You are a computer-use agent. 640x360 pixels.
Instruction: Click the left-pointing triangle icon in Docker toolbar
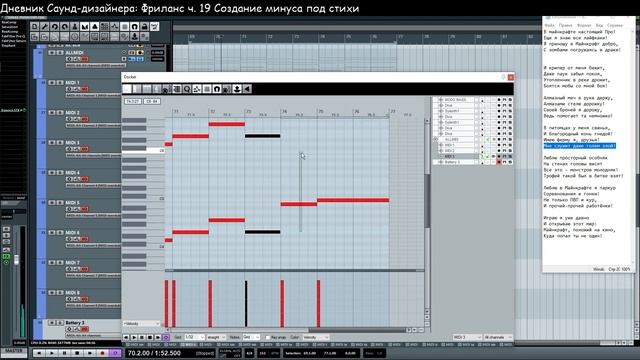point(247,89)
